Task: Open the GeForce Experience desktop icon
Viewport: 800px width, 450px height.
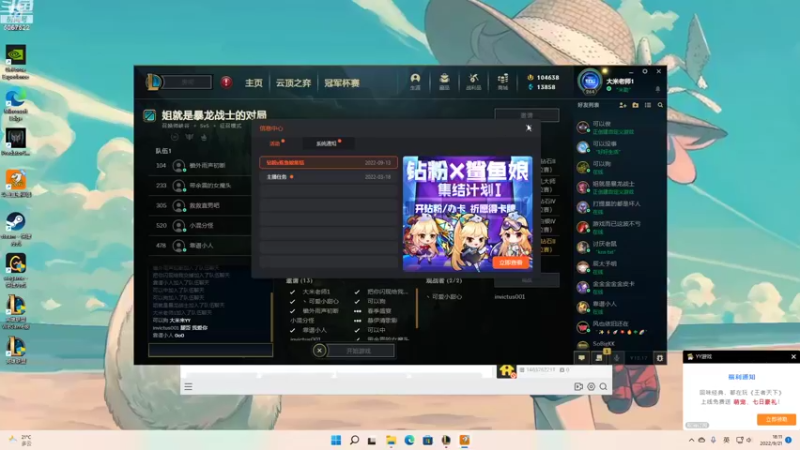Action: pos(15,62)
